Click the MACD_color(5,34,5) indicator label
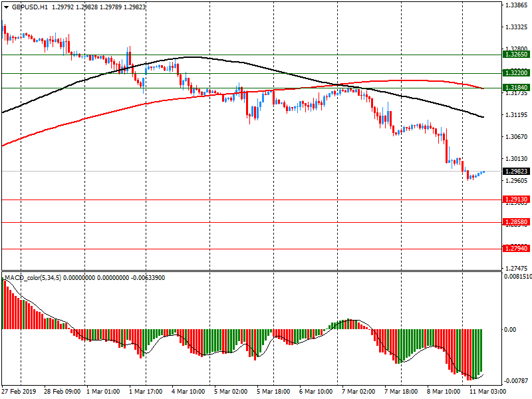 [x=33, y=278]
